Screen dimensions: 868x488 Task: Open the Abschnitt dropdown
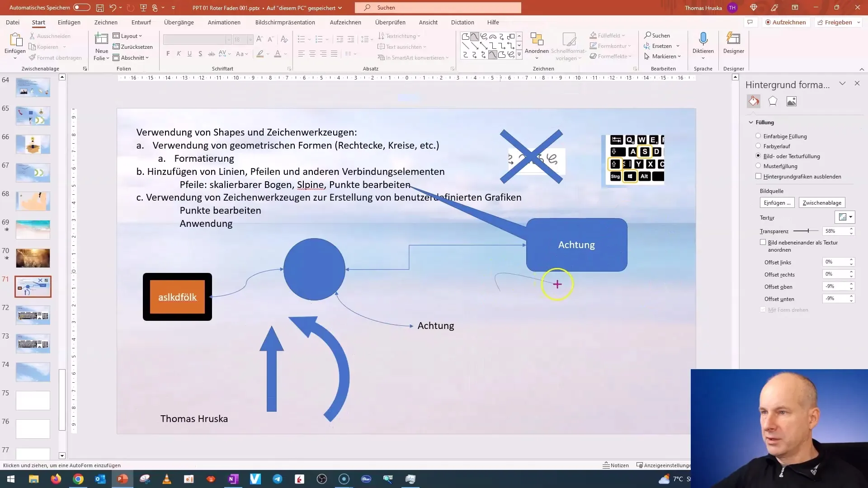pyautogui.click(x=131, y=57)
